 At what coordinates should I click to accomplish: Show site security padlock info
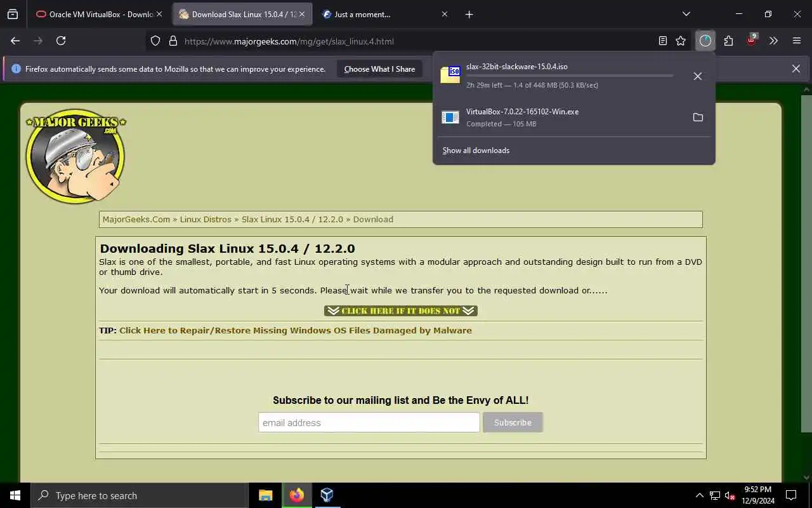173,41
